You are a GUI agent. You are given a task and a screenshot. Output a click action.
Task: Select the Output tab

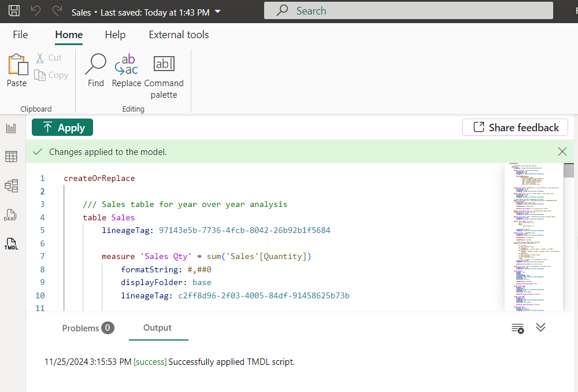(158, 328)
